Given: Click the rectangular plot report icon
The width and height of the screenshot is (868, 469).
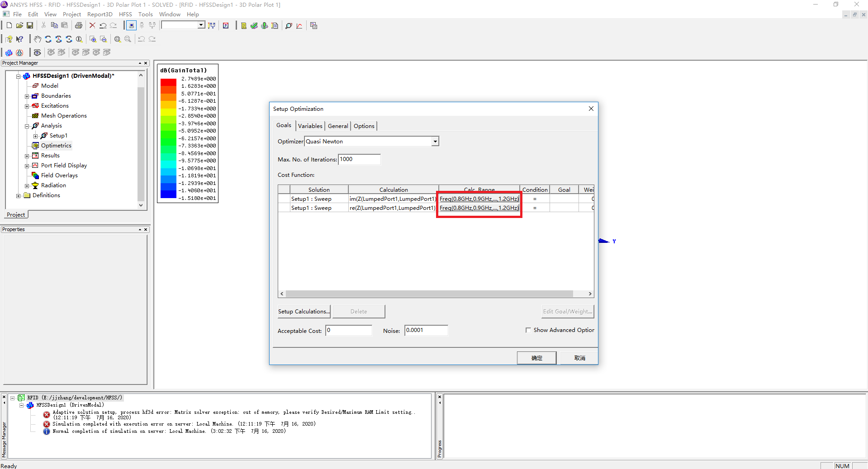Looking at the screenshot, I should (299, 26).
